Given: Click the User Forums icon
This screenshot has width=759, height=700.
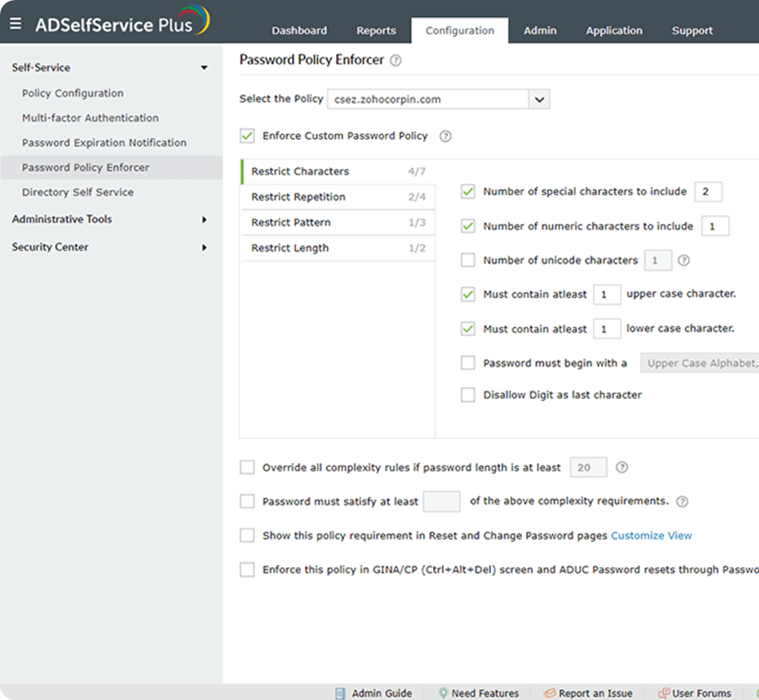Looking at the screenshot, I should (664, 693).
